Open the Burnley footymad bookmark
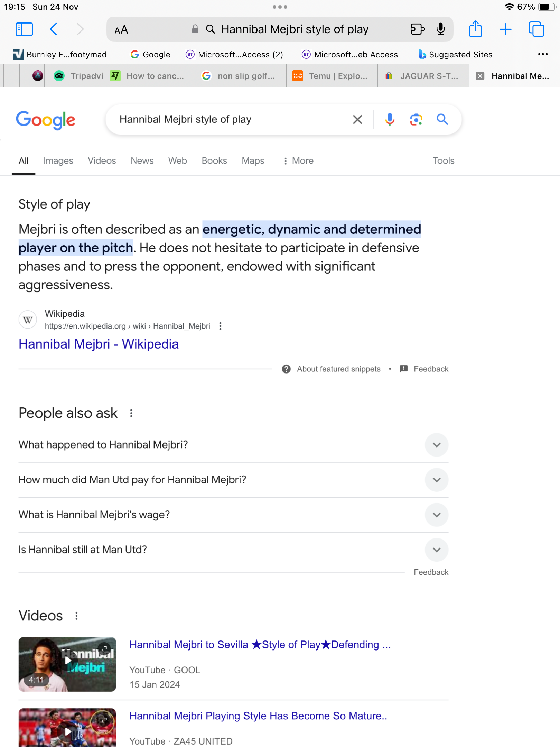 point(60,55)
